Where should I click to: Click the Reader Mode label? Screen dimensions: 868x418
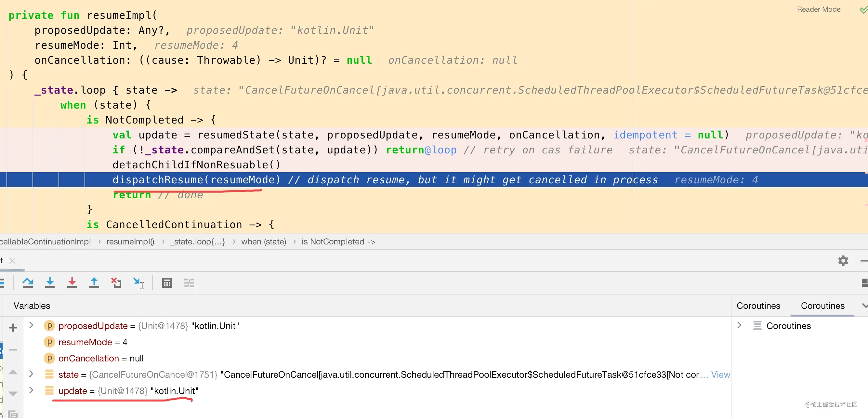819,9
